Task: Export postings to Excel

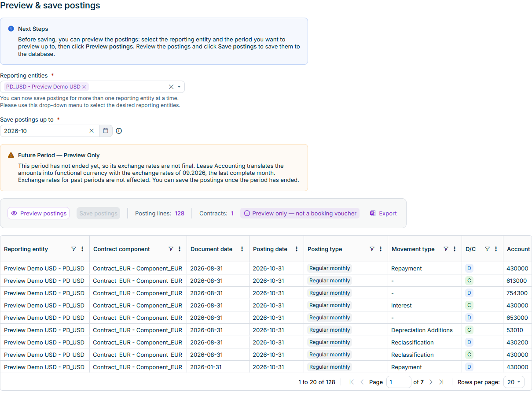Action: [383, 213]
